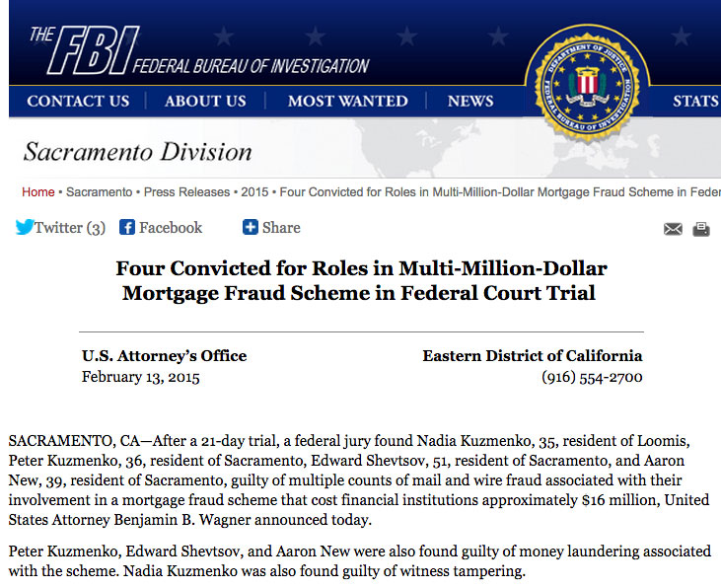Click the Sacramento Division heading
The image size is (721, 588).
tap(137, 152)
